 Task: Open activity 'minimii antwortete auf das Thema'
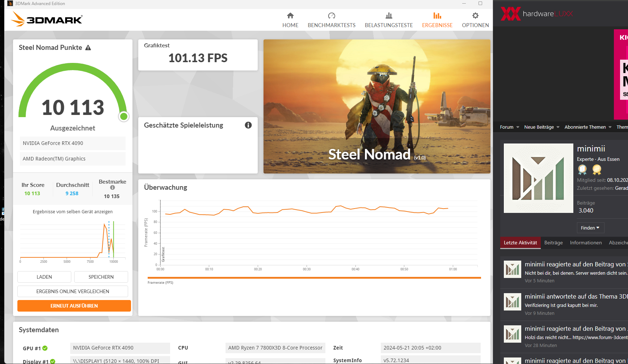[x=576, y=296]
